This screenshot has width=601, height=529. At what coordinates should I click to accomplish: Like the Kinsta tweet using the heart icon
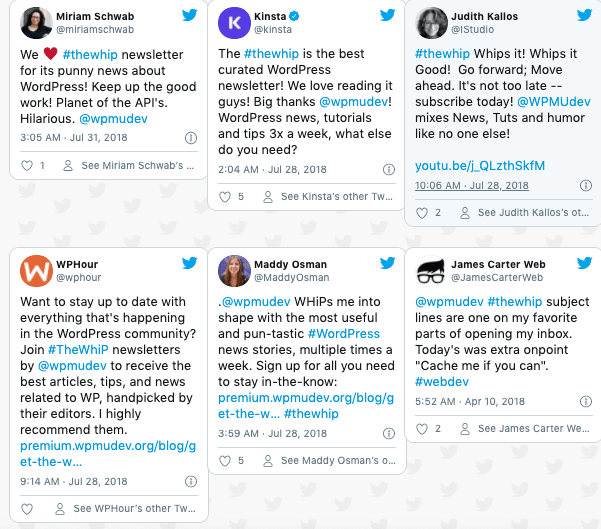223,197
